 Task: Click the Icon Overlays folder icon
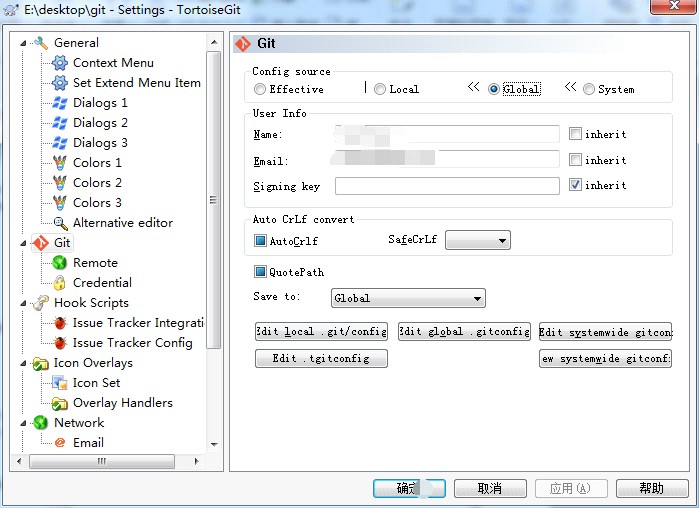(x=41, y=364)
